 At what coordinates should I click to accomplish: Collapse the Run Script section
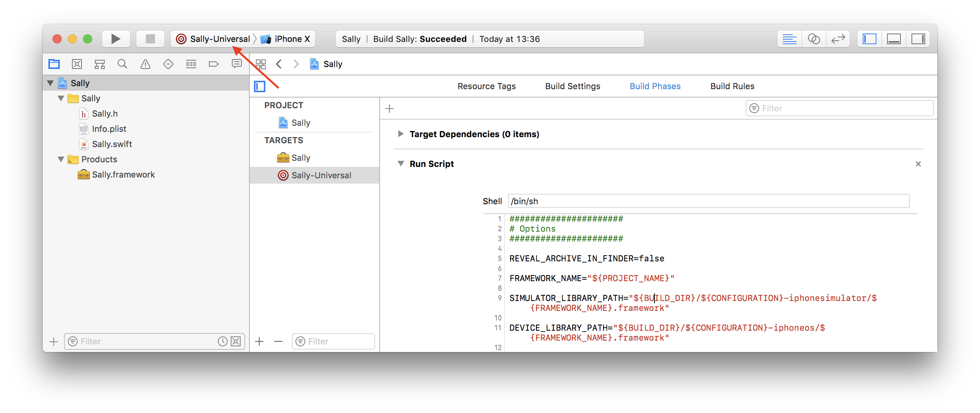point(401,164)
